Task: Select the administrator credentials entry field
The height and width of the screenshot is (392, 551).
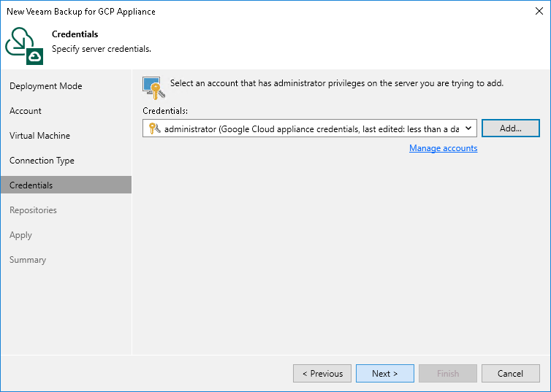Action: (x=310, y=128)
